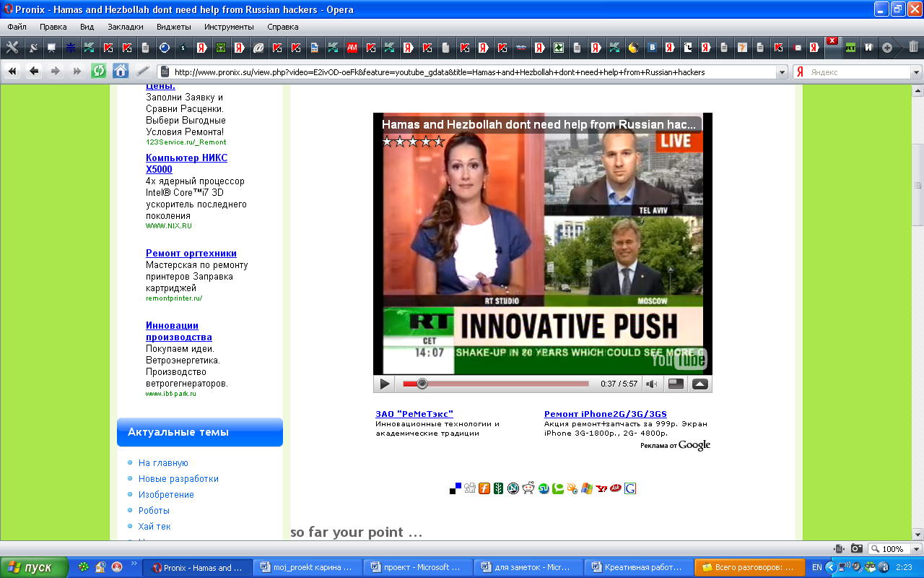Switch to the @ mail tab
This screenshot has width=924, height=578.
click(x=258, y=48)
